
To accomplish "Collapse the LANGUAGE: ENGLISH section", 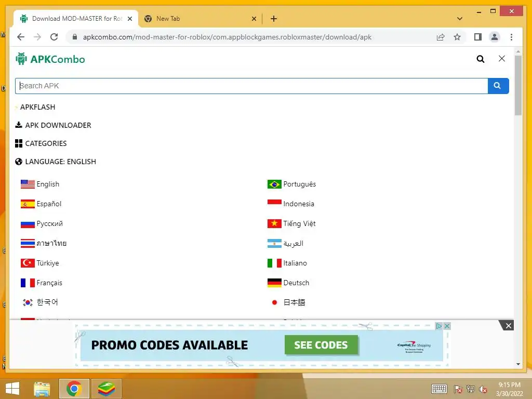I will 56,162.
